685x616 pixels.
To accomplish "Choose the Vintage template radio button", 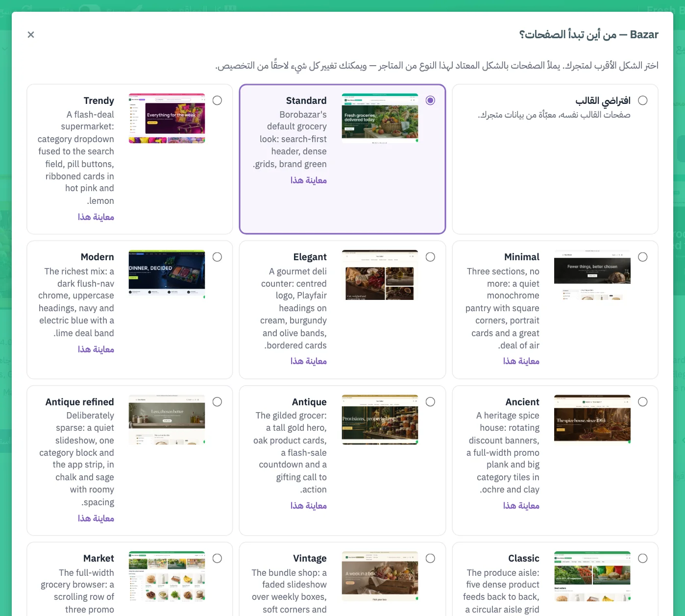I will [x=430, y=559].
